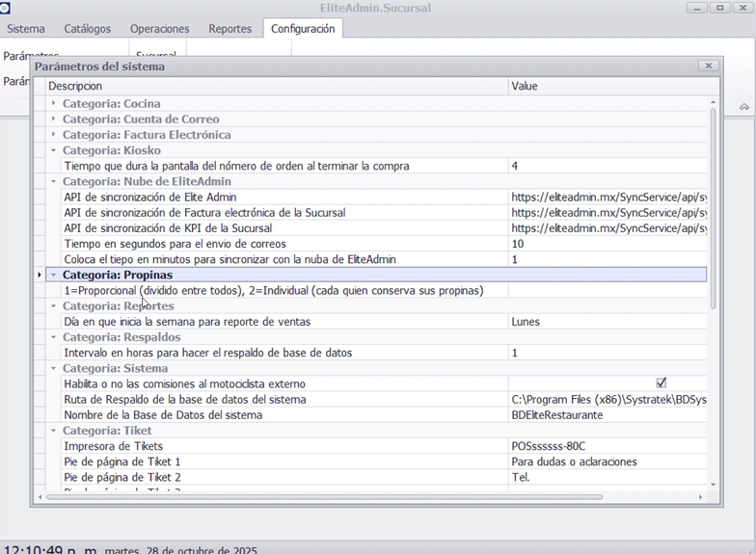Collapse the Categoria: Sistema group

(54, 368)
